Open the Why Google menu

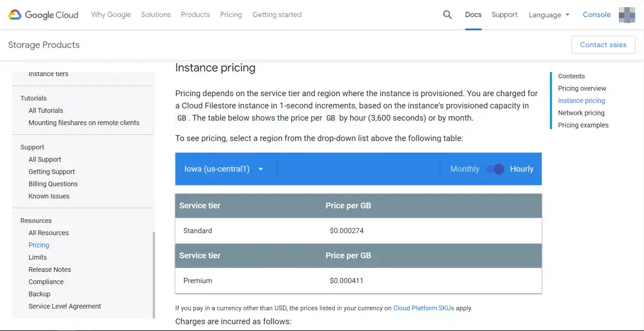111,15
